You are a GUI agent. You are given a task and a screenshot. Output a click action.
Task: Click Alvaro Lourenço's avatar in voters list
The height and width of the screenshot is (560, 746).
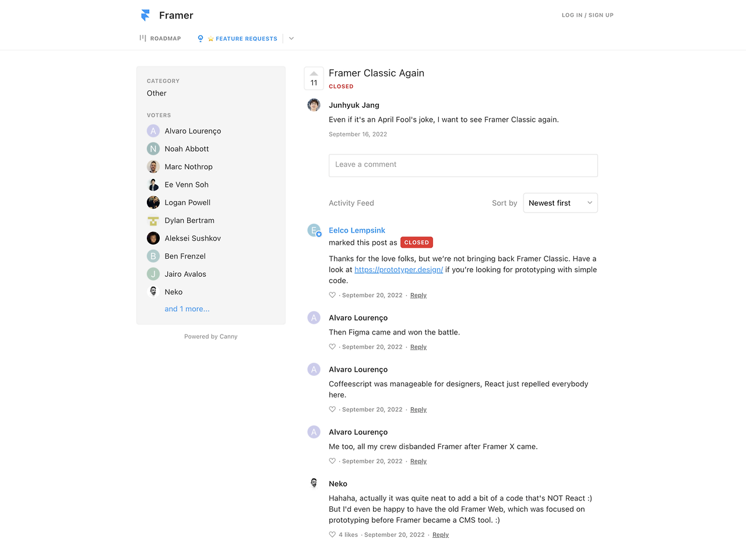(153, 131)
